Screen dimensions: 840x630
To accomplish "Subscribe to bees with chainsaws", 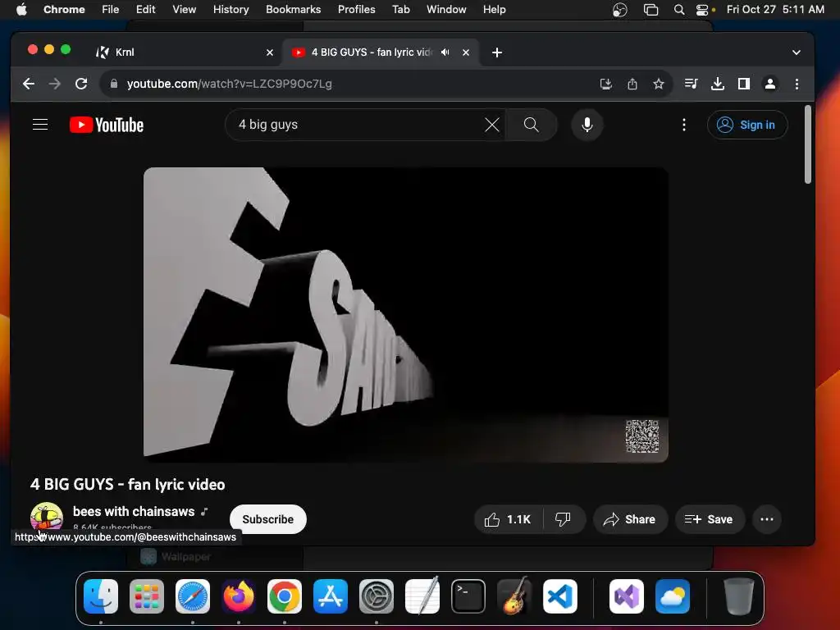I will 268,519.
